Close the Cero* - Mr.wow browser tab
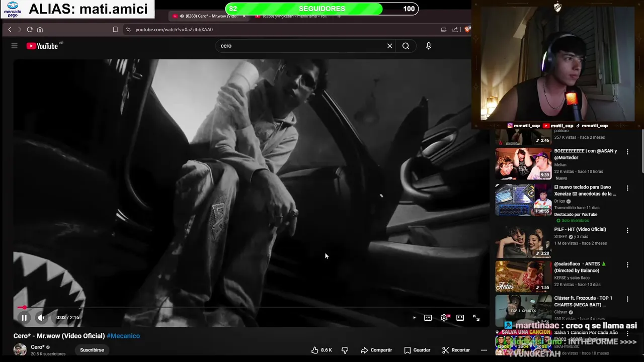 tap(244, 16)
